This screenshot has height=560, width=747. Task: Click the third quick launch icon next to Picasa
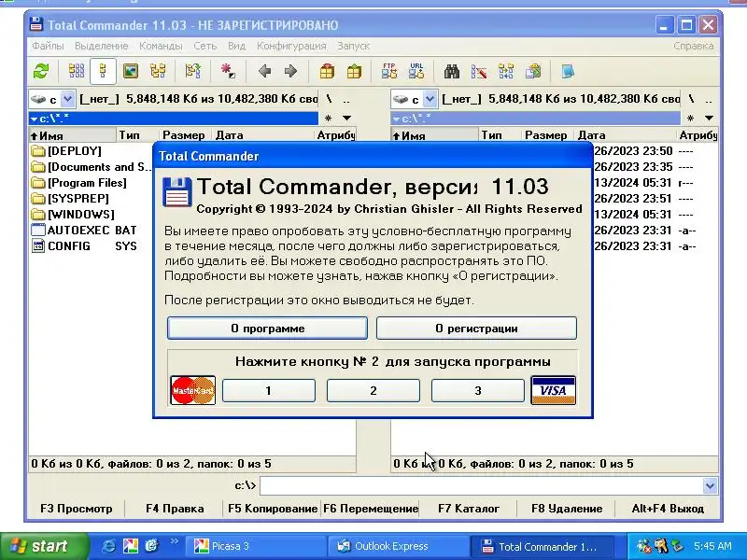(x=151, y=546)
